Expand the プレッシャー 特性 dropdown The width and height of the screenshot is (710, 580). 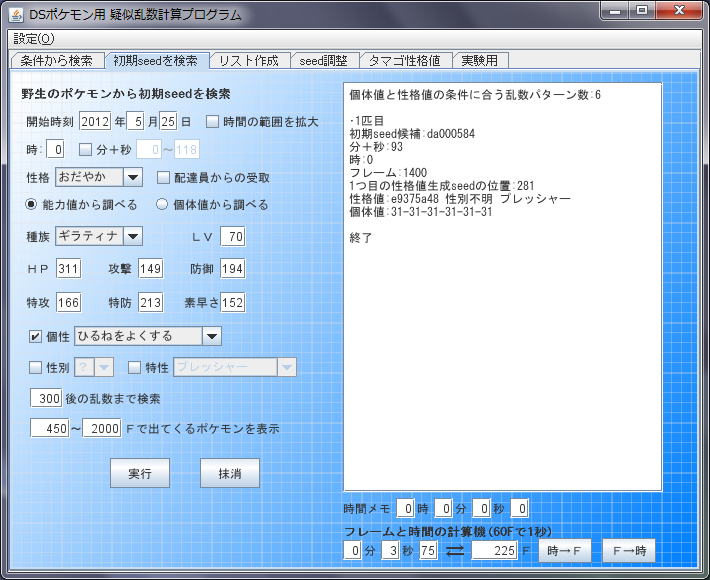287,368
